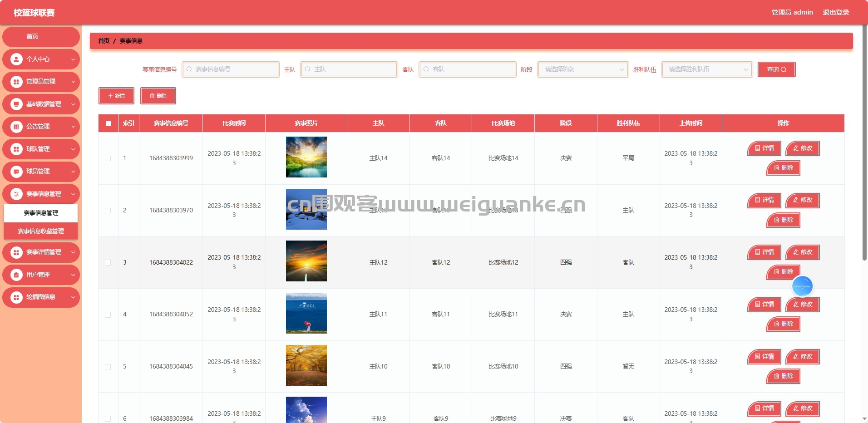Open sunset road photo in row 3
Viewport: 868px width, 423px height.
tap(306, 261)
